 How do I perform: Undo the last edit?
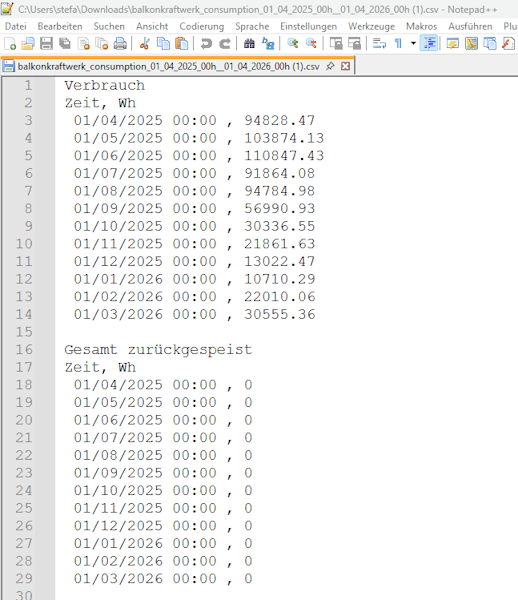click(x=206, y=44)
